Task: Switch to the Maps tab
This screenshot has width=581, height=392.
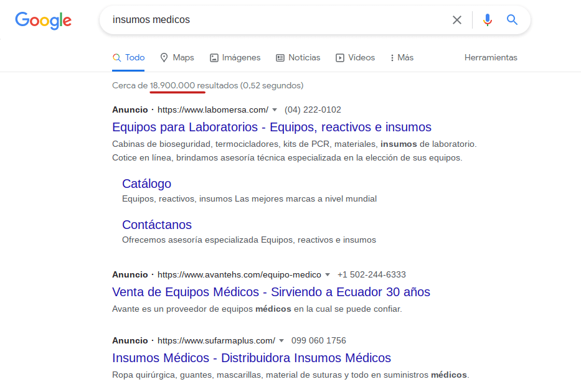Action: coord(177,58)
